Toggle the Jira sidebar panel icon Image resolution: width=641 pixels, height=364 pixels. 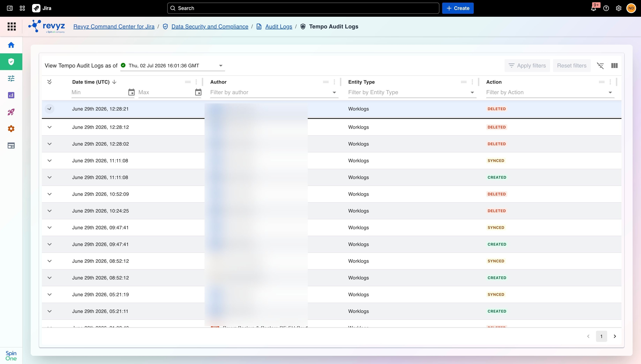pos(10,8)
